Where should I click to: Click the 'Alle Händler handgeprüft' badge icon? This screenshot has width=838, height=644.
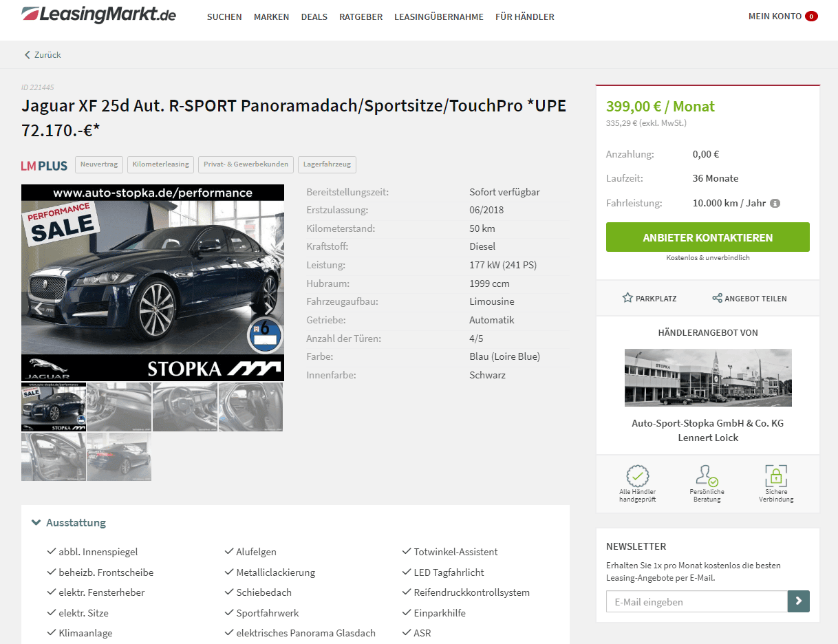tap(638, 476)
